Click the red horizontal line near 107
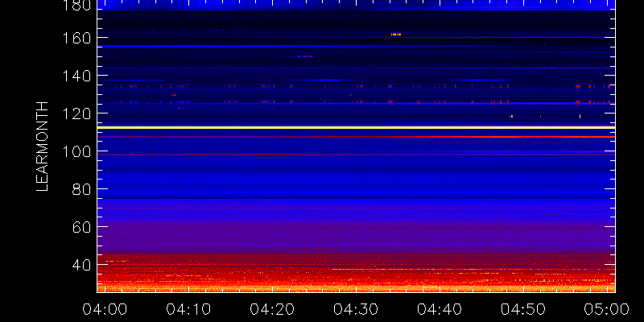Image resolution: width=644 pixels, height=322 pixels. point(356,136)
